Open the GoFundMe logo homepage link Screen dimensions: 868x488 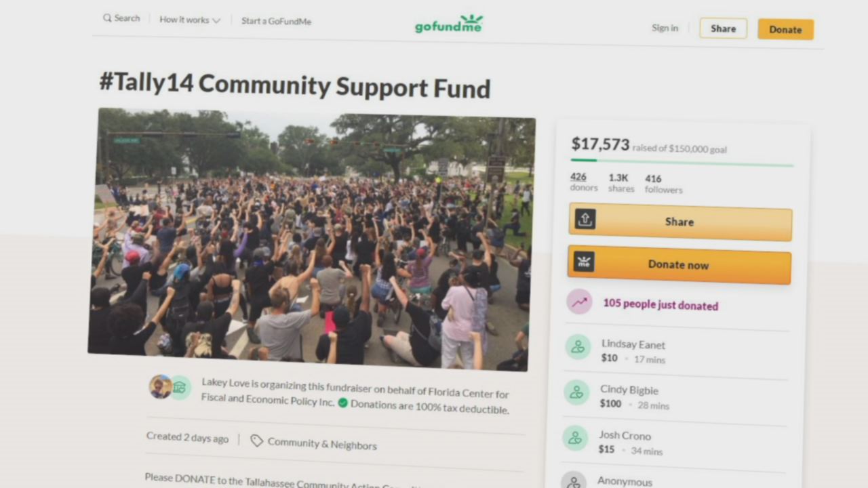point(449,24)
